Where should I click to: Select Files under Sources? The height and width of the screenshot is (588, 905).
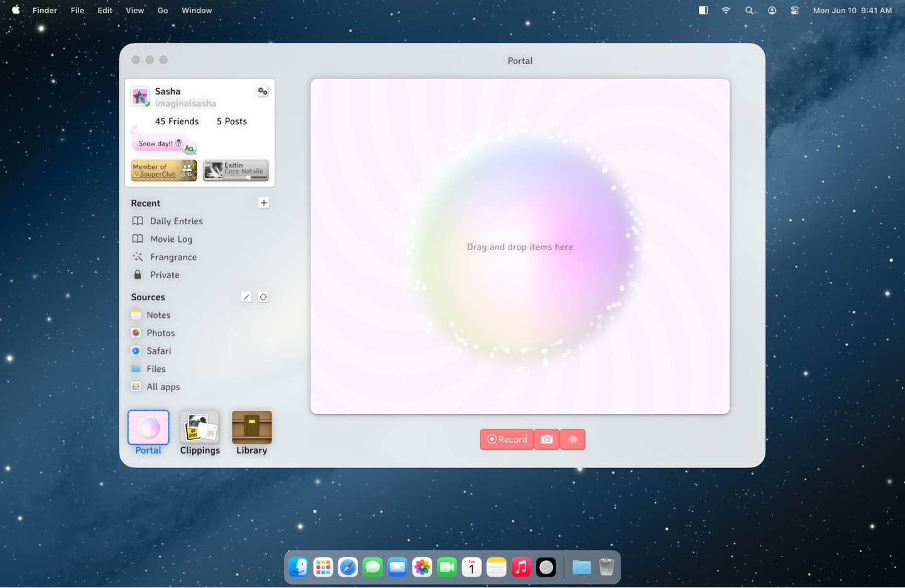click(148, 369)
